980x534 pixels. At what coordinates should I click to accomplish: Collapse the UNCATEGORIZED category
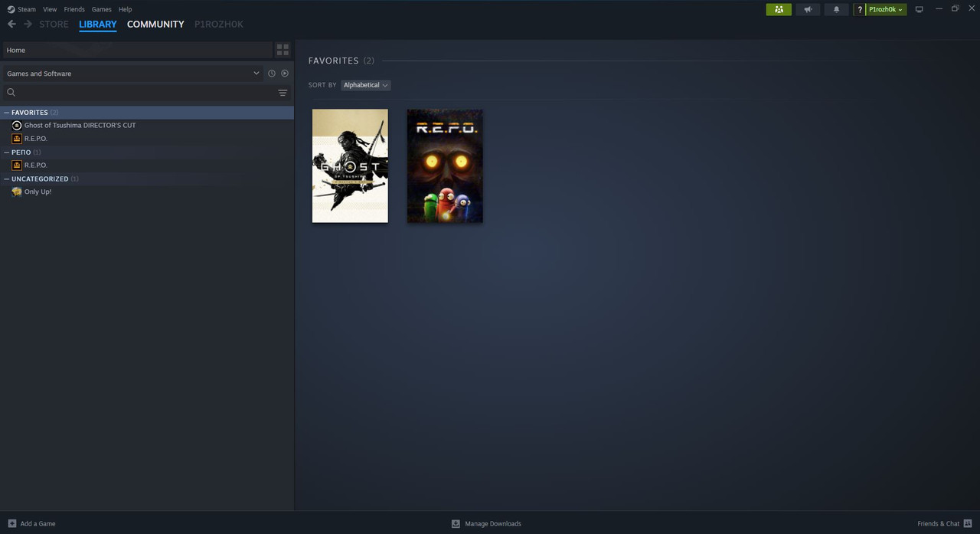pyautogui.click(x=7, y=179)
